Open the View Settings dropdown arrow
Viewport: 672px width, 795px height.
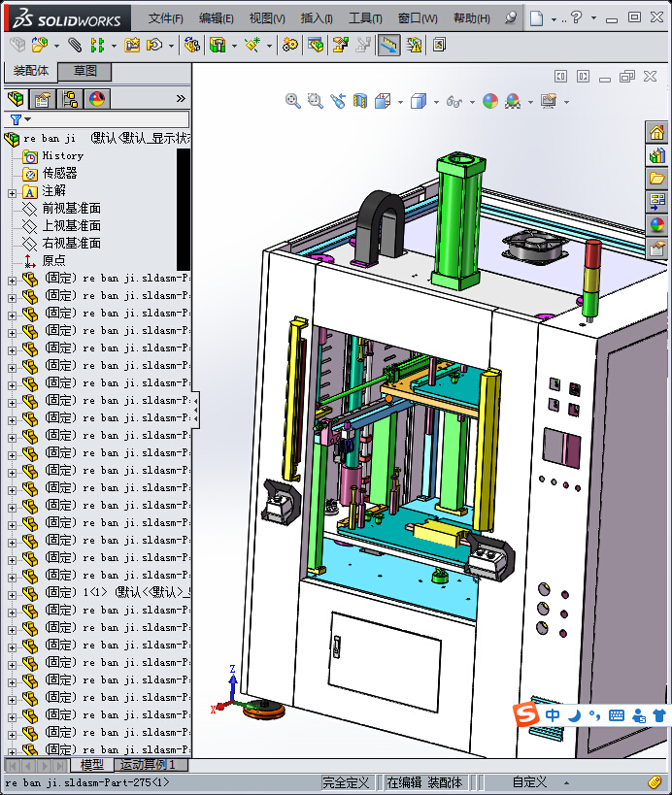point(566,103)
